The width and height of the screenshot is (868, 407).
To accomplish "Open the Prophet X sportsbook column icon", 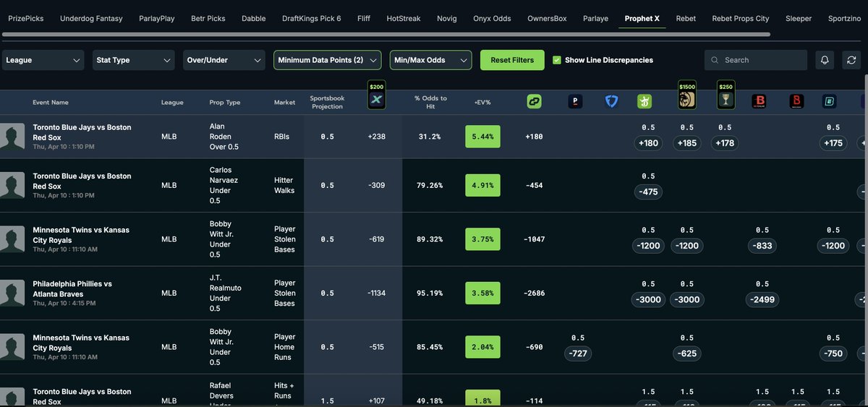I will tap(376, 100).
